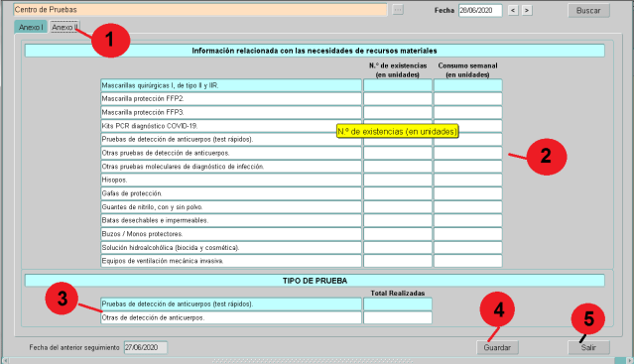The image size is (634, 364).
Task: Select row 'Hisopos.'
Action: pos(231,181)
